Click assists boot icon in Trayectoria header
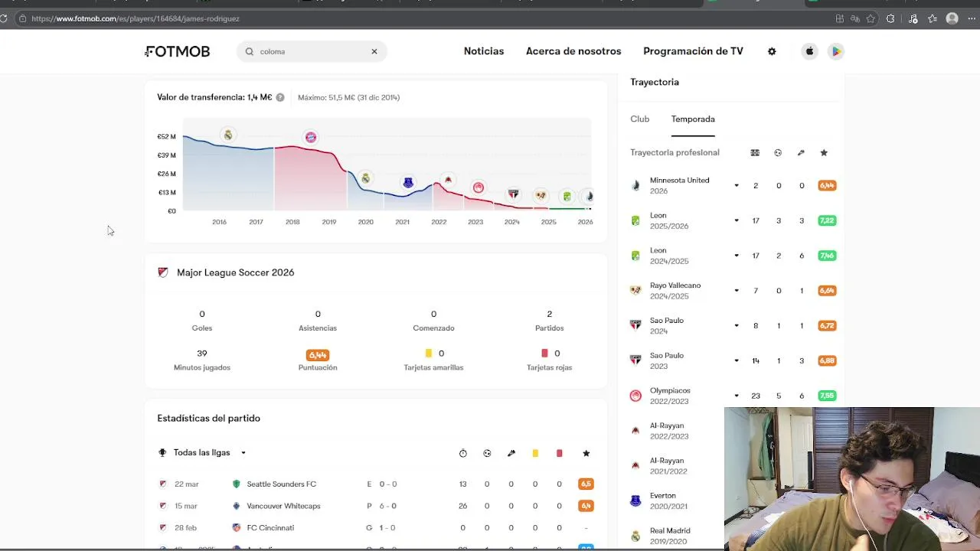 pos(801,152)
